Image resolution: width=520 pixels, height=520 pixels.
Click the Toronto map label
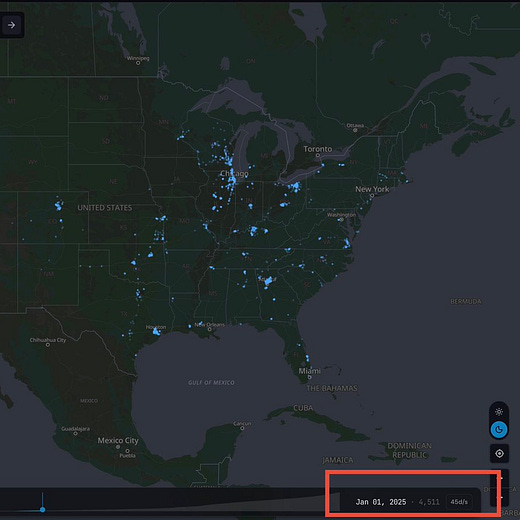coord(317,149)
